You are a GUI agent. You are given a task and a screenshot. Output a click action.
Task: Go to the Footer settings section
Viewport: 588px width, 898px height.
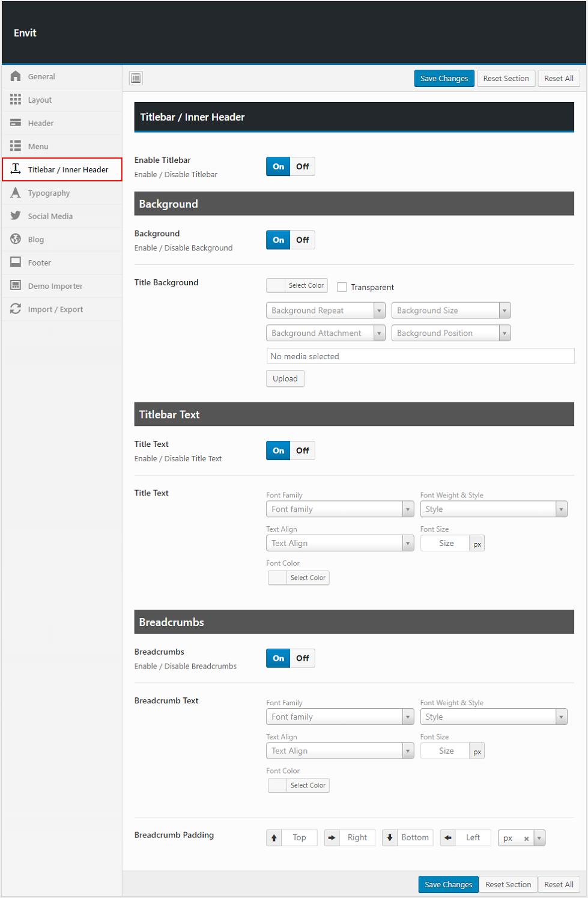[40, 262]
